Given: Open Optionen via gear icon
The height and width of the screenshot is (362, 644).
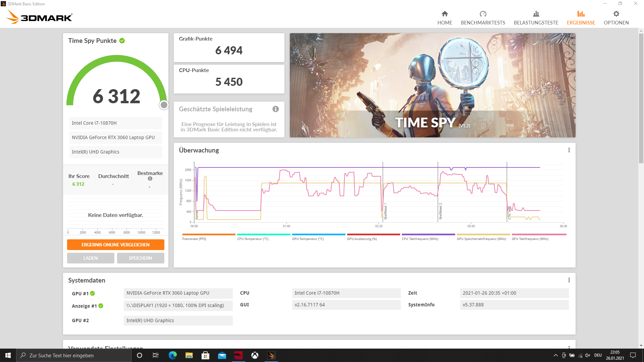Looking at the screenshot, I should pos(616,14).
